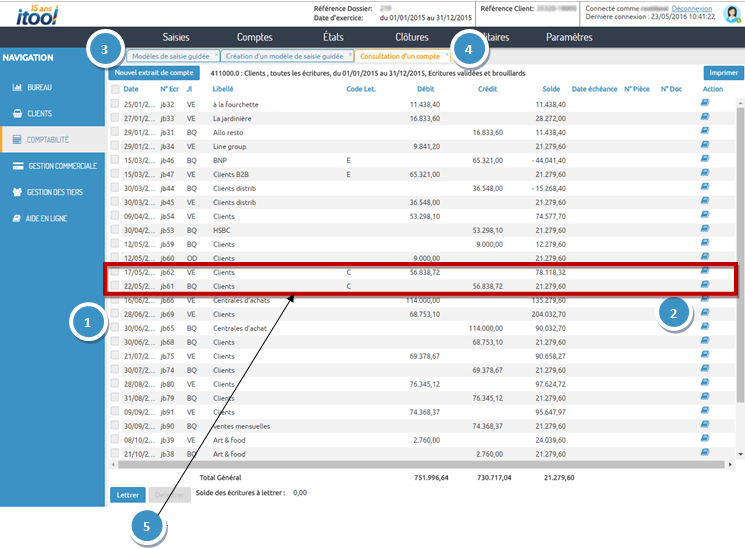The height and width of the screenshot is (549, 745).
Task: Check the box for the 'La jardinière' entry
Action: (115, 118)
